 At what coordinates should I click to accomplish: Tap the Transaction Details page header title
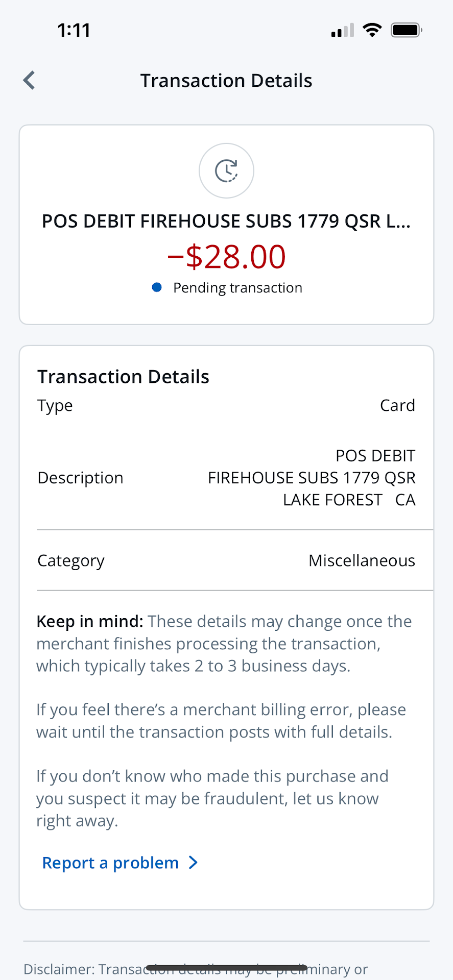226,81
